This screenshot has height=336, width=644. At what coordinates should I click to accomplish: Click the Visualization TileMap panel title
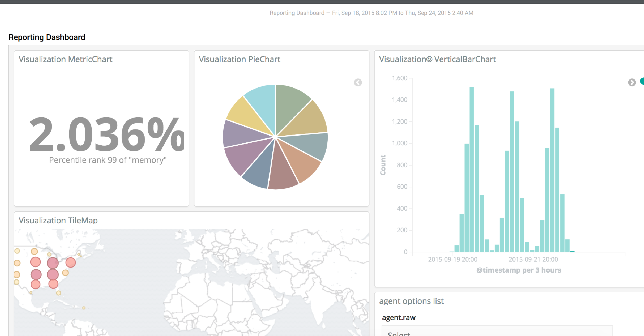pos(58,220)
